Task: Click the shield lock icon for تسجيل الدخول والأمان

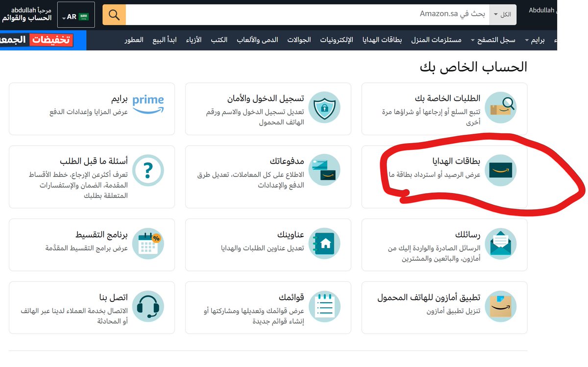Action: click(x=324, y=107)
